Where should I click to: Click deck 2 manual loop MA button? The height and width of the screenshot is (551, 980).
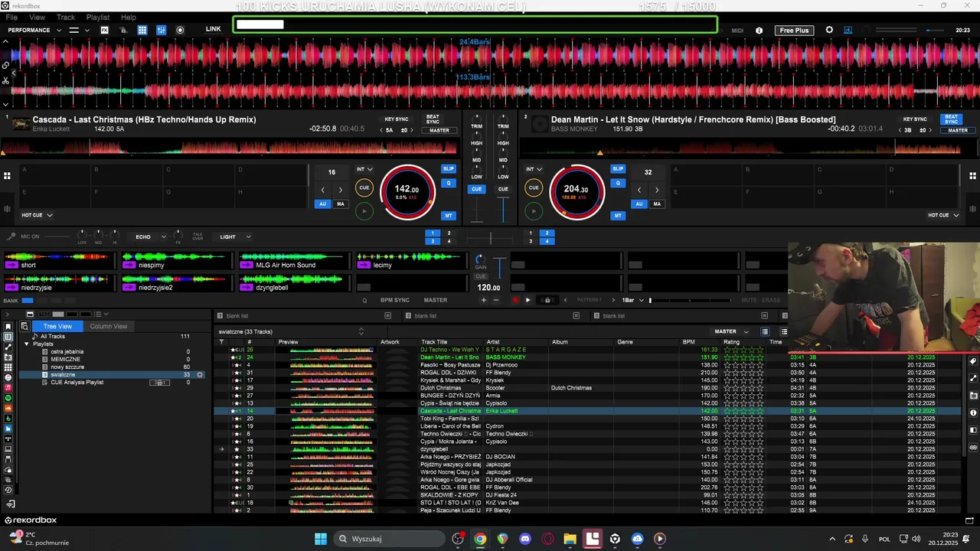pyautogui.click(x=657, y=204)
